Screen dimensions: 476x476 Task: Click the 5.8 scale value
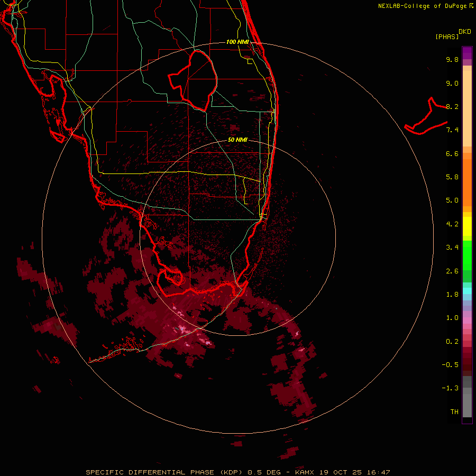pos(452,177)
